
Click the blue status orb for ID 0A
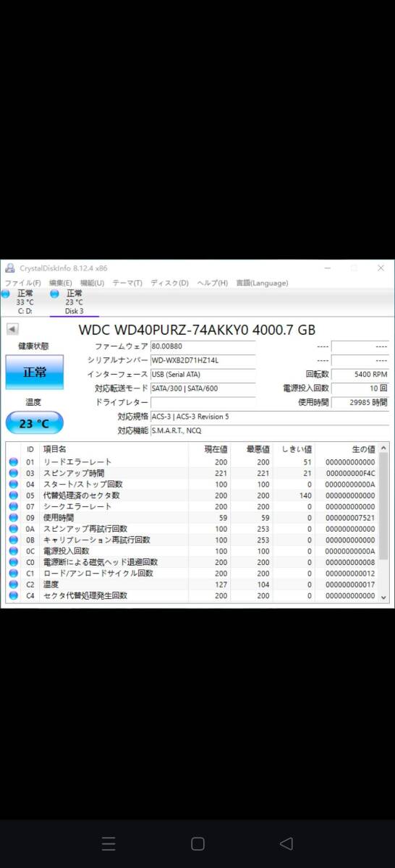[13, 529]
